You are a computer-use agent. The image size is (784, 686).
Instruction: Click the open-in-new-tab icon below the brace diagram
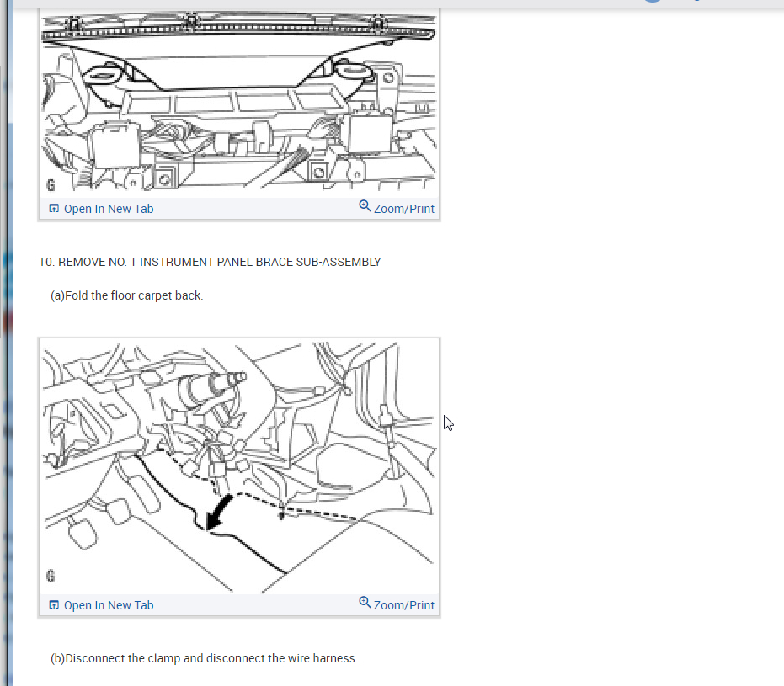click(53, 604)
